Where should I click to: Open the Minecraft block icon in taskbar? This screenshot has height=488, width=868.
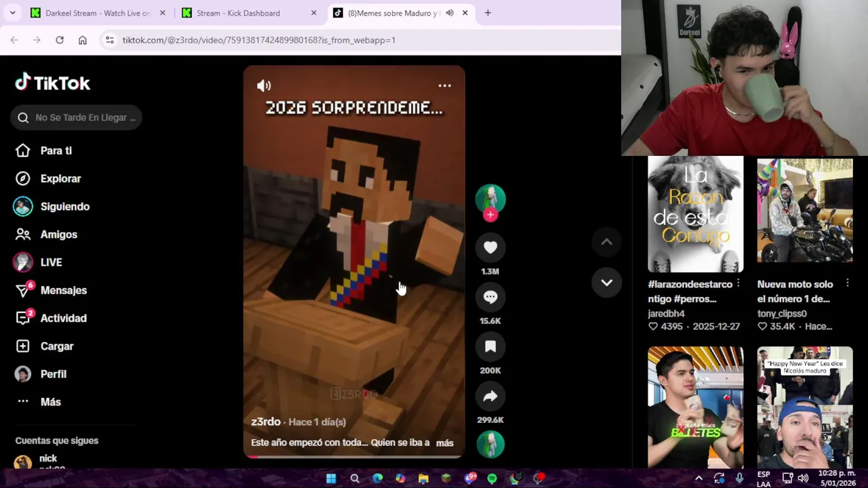[x=446, y=479]
